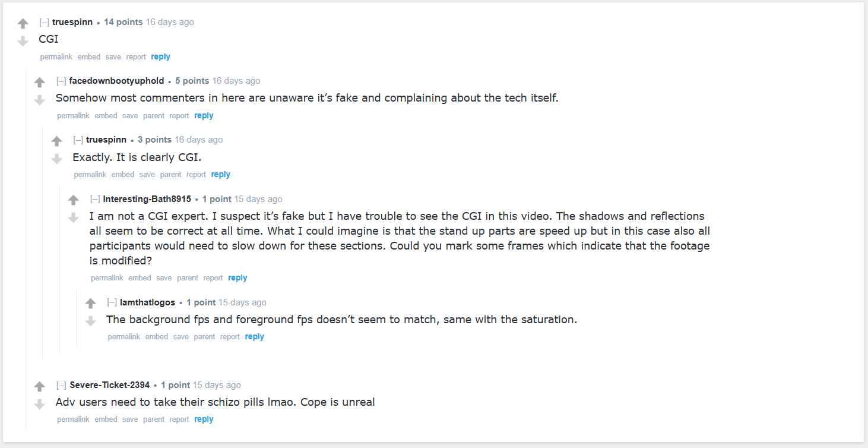Downvote facedownbootyuphold's comment
Image resolution: width=868 pixels, height=448 pixels.
pyautogui.click(x=40, y=100)
